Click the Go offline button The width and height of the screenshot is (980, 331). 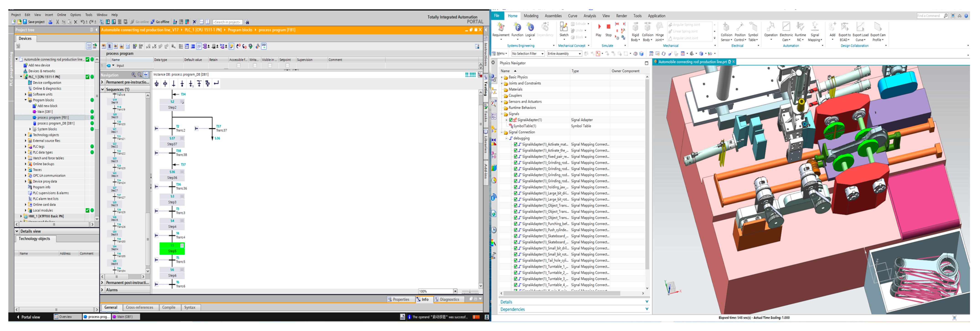pyautogui.click(x=160, y=22)
